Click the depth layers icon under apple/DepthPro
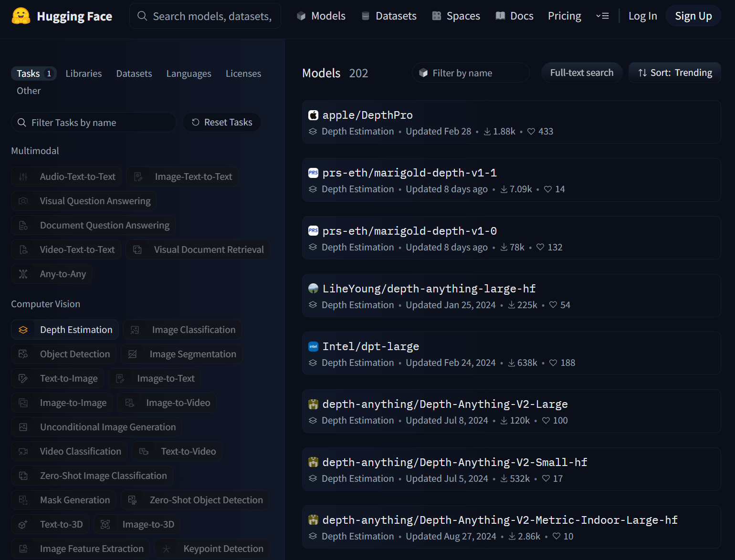The image size is (735, 560). tap(313, 132)
